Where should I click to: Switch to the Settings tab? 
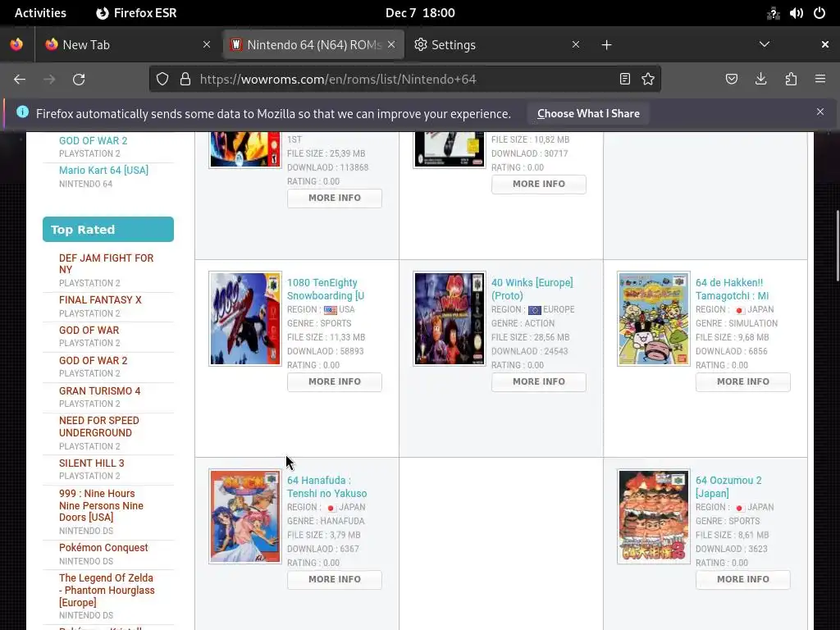click(x=497, y=44)
